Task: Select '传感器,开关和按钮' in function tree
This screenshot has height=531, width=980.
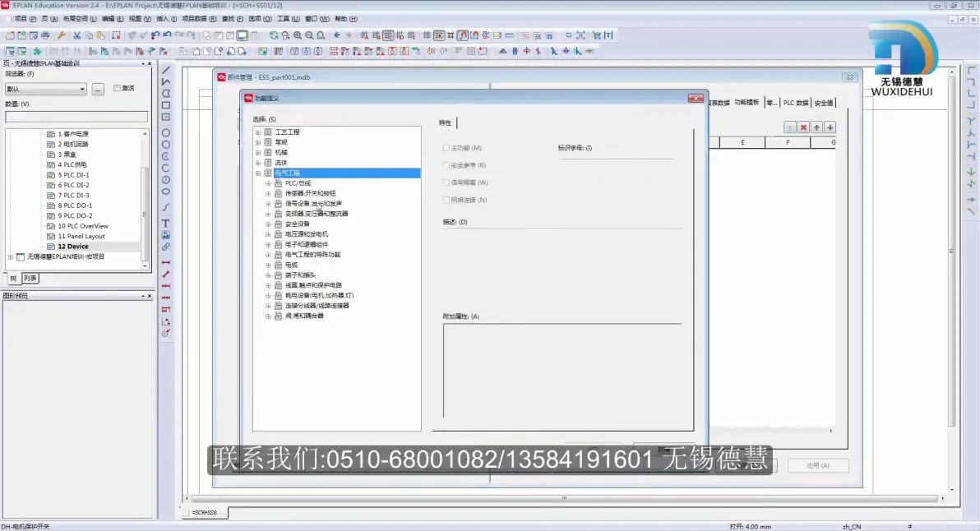Action: tap(311, 194)
